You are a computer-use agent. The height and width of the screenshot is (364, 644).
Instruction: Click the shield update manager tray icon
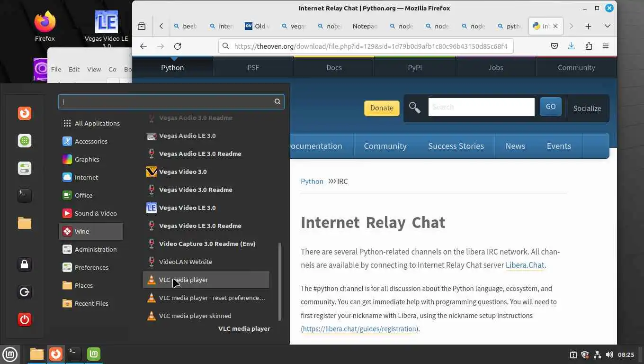click(585, 355)
